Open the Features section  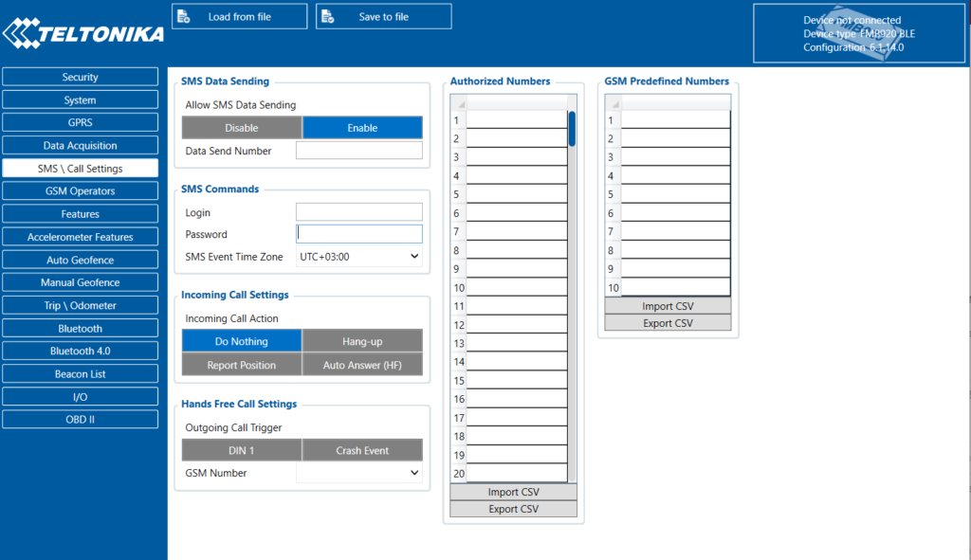(x=80, y=213)
